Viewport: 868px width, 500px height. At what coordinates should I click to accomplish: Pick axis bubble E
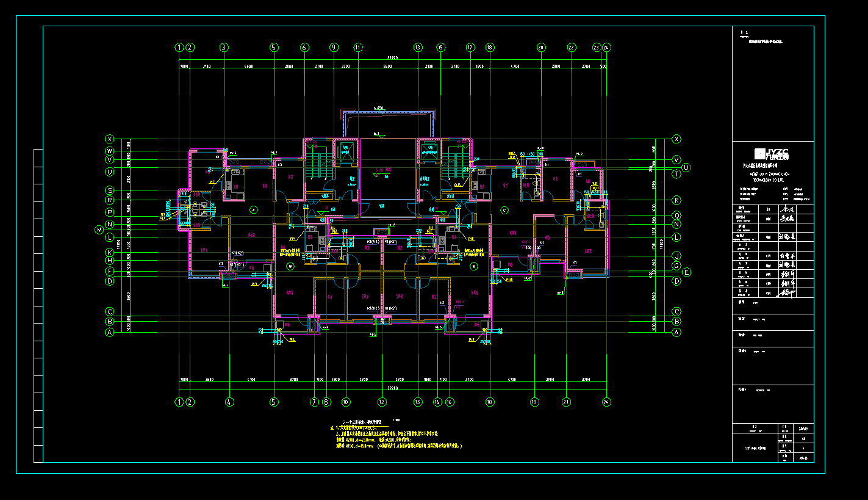686,272
